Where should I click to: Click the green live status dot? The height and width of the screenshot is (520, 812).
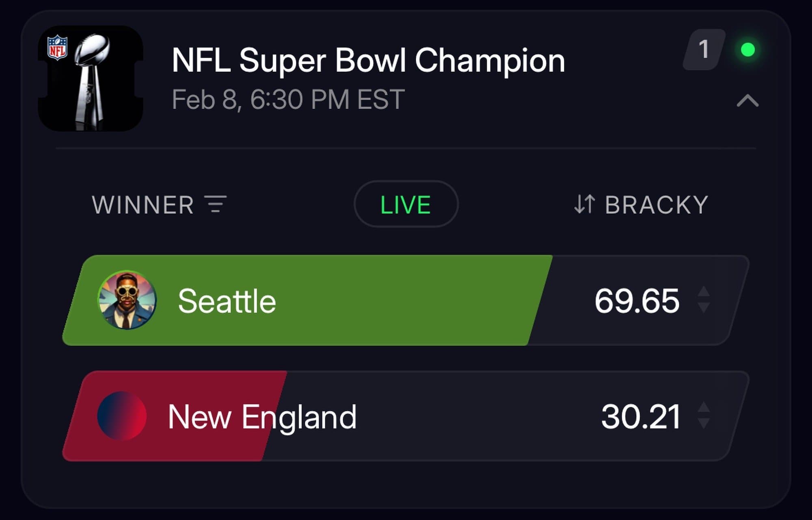(x=747, y=50)
